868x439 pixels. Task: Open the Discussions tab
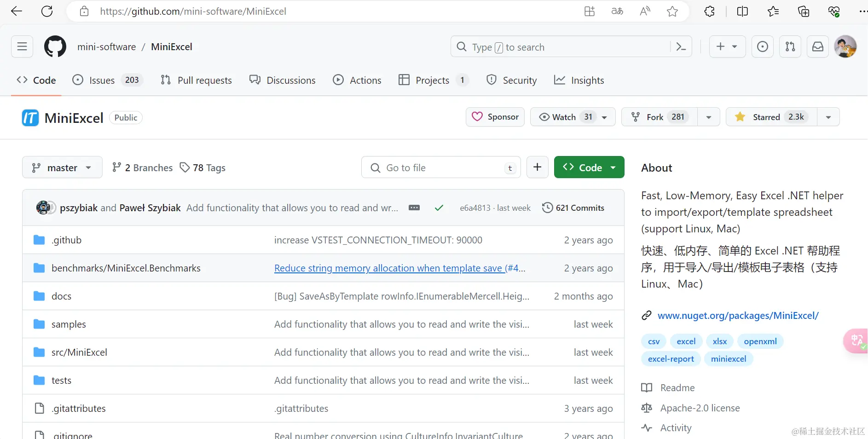(282, 80)
